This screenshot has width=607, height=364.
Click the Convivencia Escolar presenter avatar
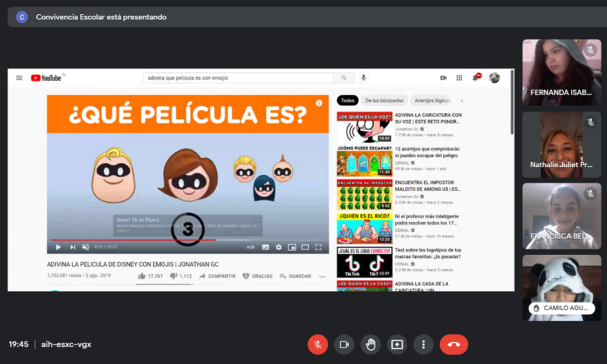[22, 17]
